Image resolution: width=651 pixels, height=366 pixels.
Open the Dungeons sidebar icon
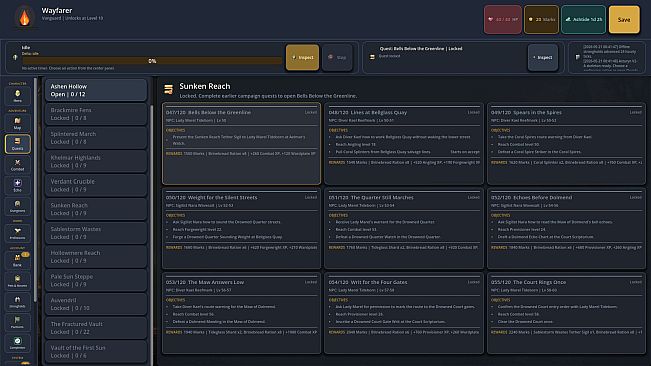pos(17,206)
